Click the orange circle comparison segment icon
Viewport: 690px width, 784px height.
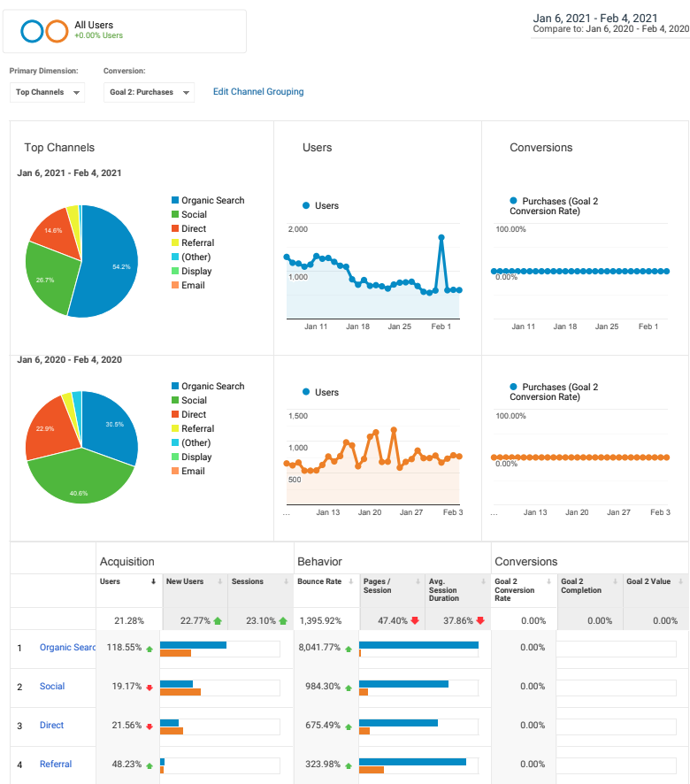pyautogui.click(x=57, y=32)
